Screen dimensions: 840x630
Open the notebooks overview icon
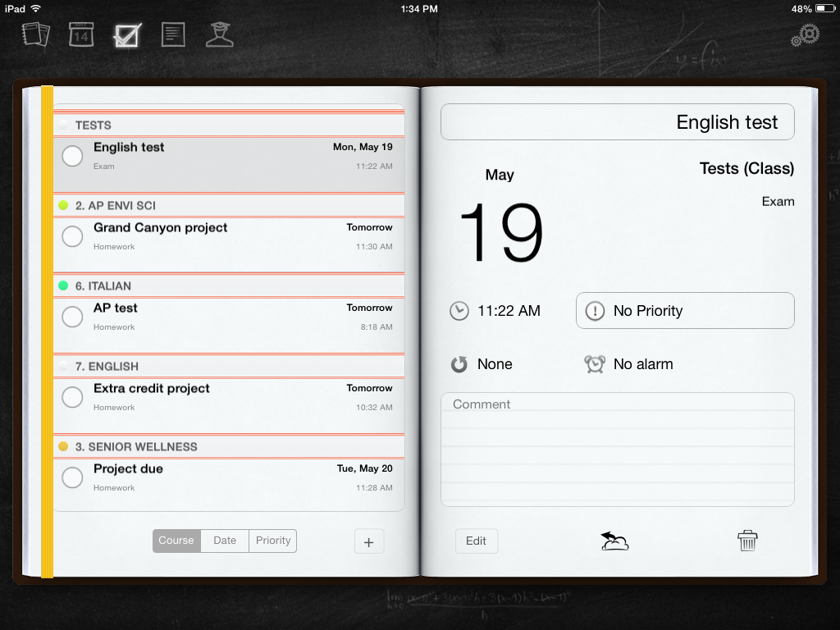pyautogui.click(x=36, y=34)
